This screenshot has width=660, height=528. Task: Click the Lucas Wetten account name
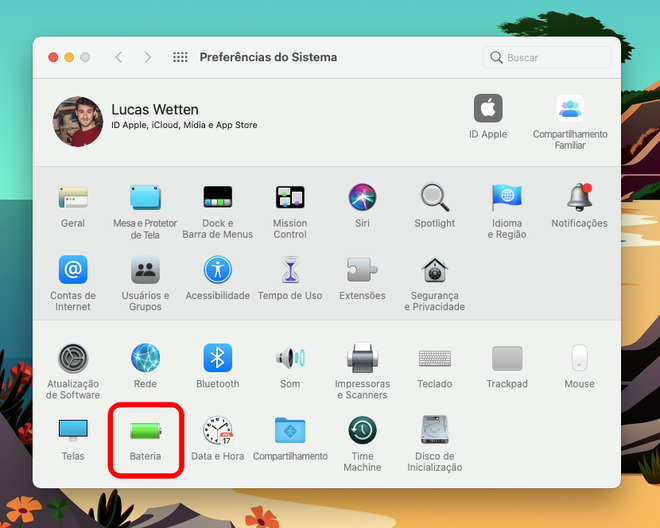[x=155, y=109]
